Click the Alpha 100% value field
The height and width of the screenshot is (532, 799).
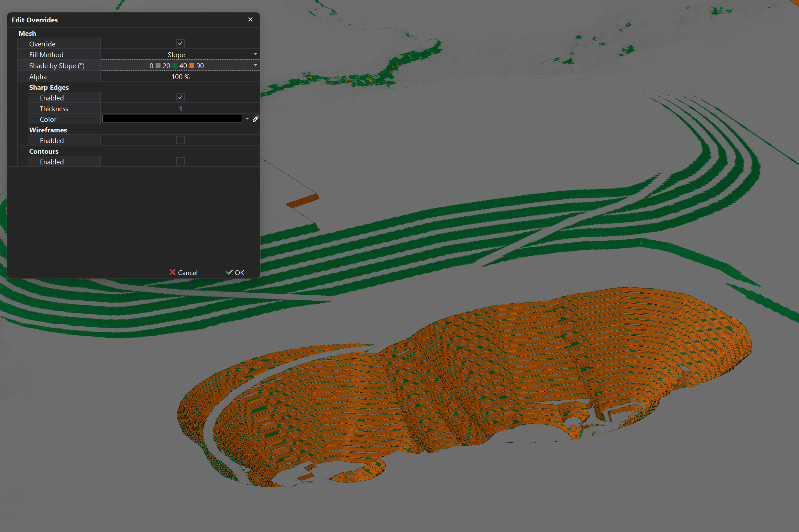pyautogui.click(x=180, y=76)
